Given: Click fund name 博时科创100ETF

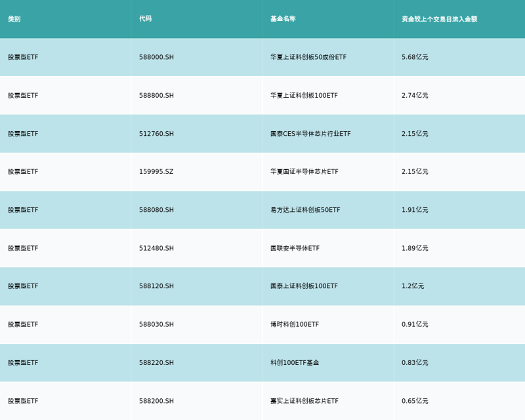Looking at the screenshot, I should point(295,324).
